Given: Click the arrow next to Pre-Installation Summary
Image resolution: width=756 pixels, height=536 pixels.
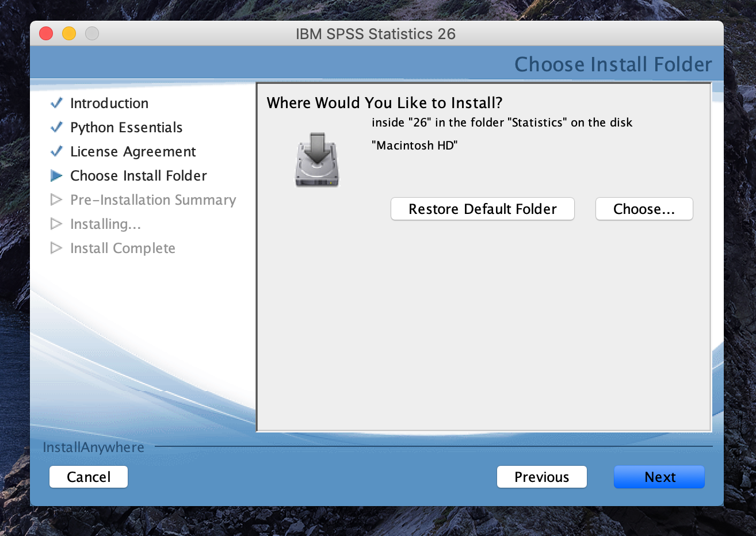Looking at the screenshot, I should [x=56, y=200].
